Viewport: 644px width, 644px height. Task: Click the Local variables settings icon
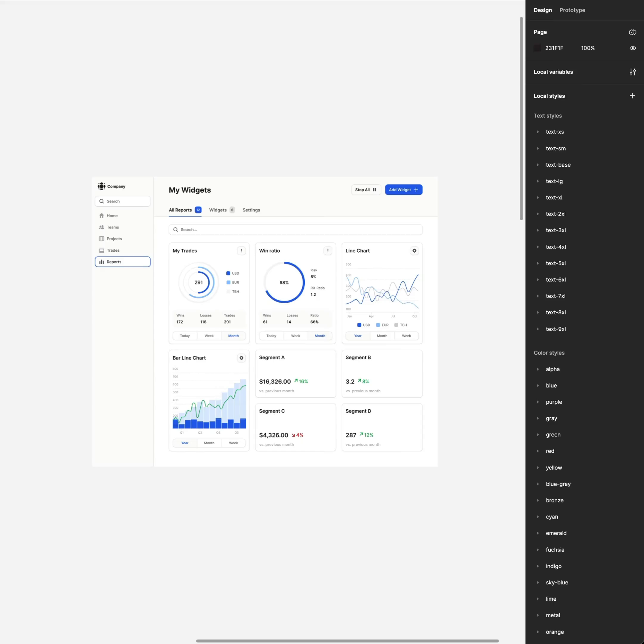633,72
